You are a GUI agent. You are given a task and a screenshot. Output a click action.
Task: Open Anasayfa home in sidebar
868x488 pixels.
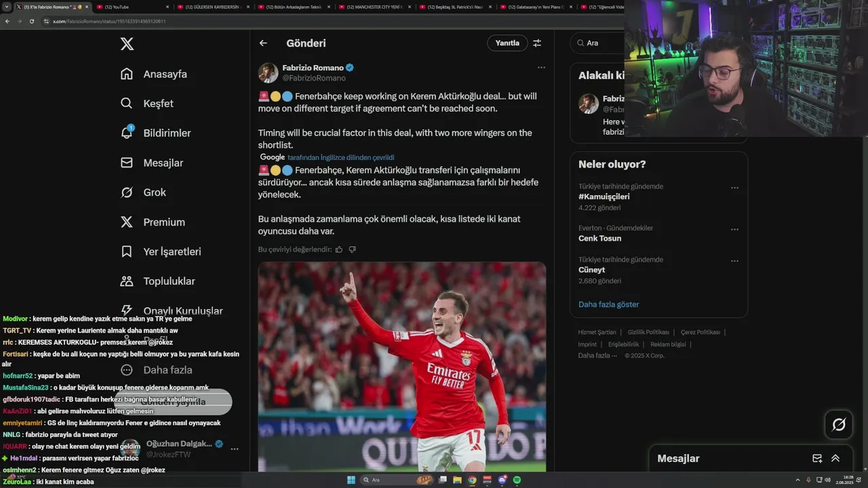154,74
